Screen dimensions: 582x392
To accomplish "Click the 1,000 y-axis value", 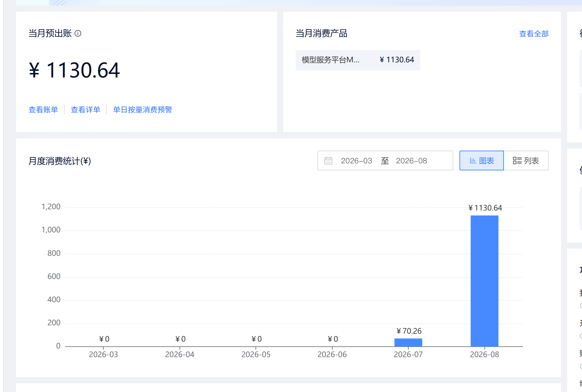I will pos(51,230).
